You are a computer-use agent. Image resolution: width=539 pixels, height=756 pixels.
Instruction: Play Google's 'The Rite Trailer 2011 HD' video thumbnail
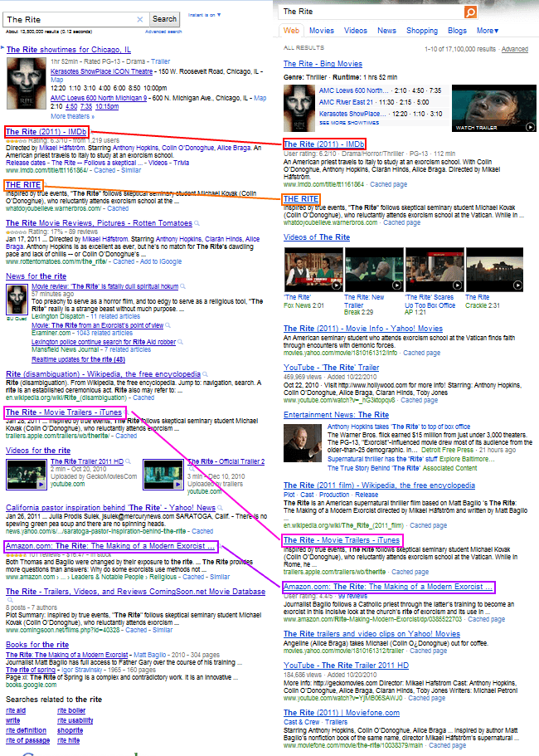coord(26,475)
